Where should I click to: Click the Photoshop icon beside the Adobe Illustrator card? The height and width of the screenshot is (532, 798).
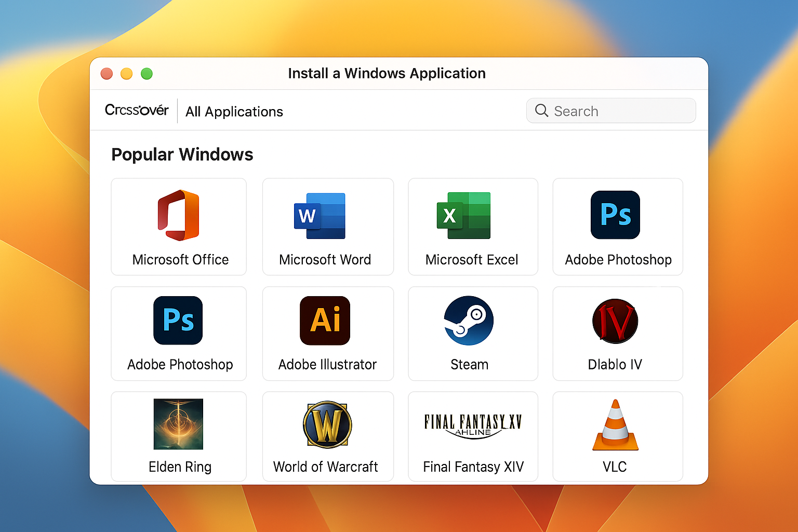pos(178,320)
